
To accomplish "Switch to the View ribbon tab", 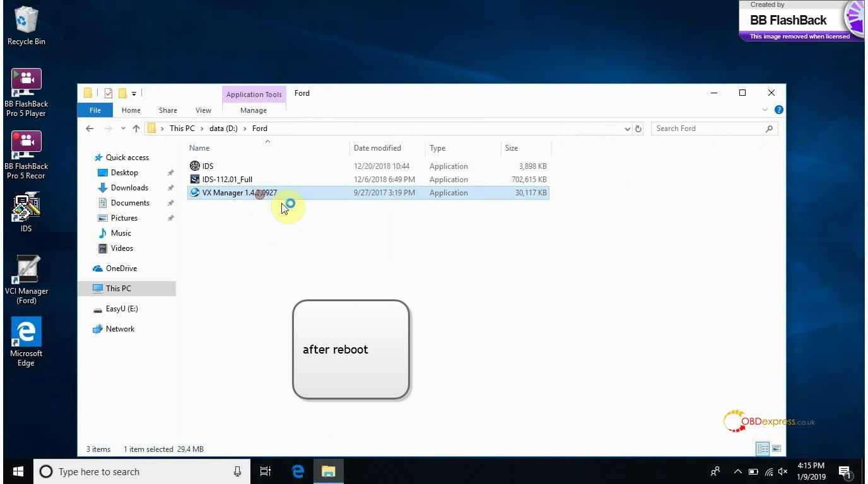I will click(203, 110).
